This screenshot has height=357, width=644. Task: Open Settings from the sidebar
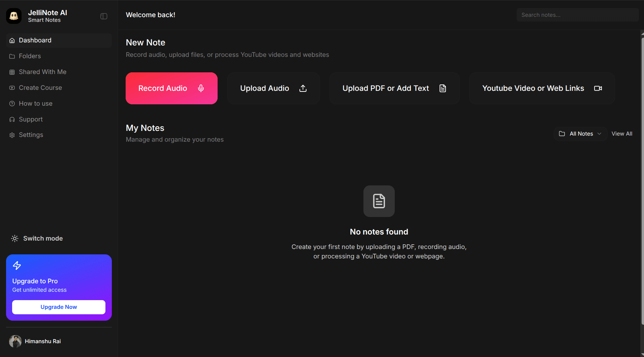click(x=31, y=135)
